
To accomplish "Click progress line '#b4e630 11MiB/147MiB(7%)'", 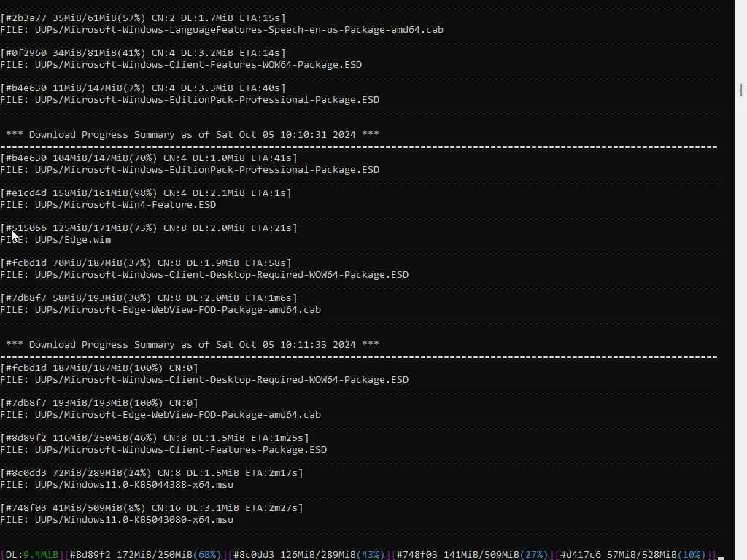I will [143, 88].
